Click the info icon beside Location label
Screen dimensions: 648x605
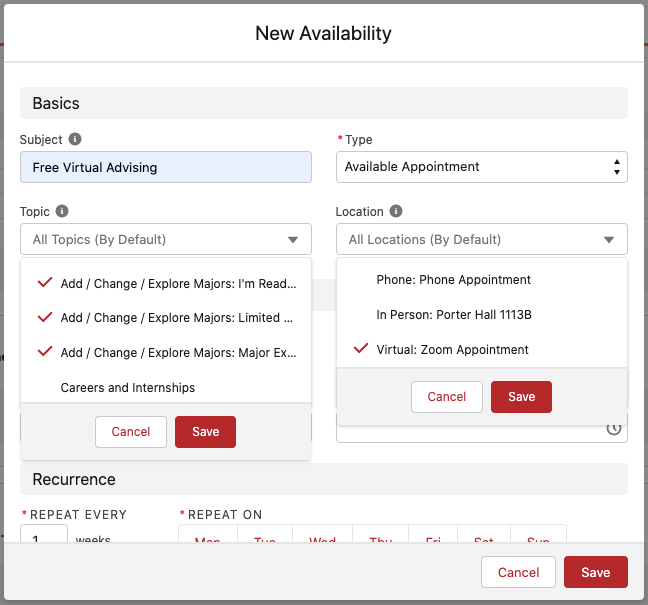click(396, 212)
